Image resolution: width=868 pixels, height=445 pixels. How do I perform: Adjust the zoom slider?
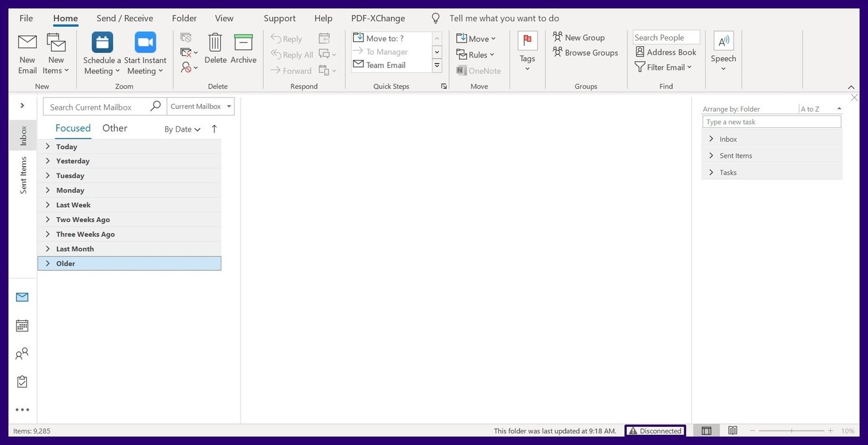click(x=791, y=431)
